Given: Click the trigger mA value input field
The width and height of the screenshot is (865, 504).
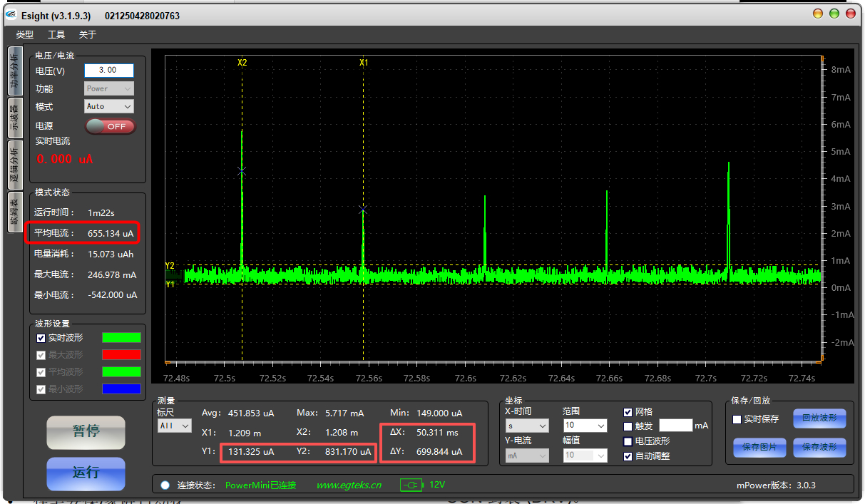Looking at the screenshot, I should point(675,426).
